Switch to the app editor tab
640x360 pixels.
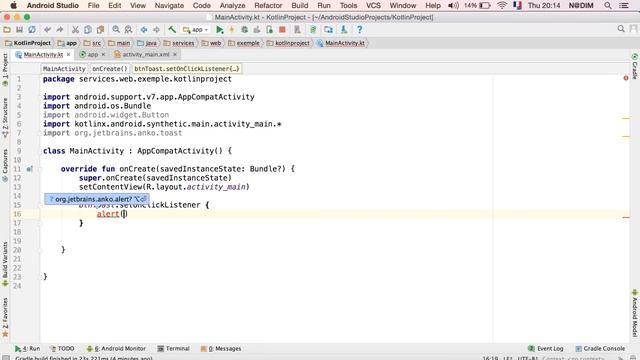(x=93, y=54)
